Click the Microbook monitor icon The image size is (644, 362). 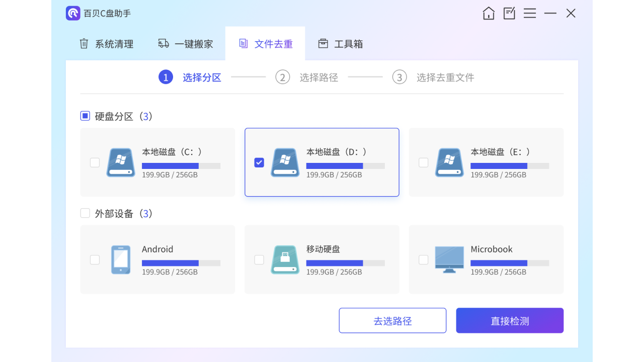449,259
